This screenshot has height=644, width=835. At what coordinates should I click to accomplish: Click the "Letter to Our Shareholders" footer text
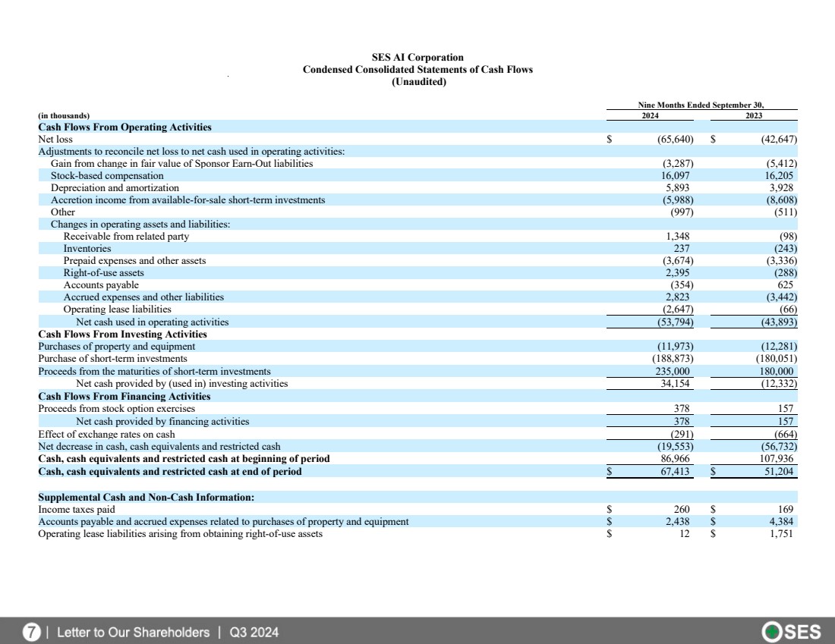tap(133, 633)
